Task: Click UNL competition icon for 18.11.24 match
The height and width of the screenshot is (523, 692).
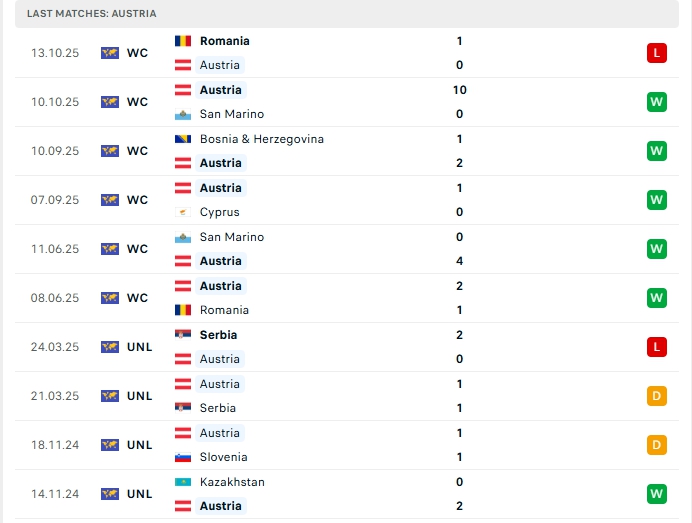Action: [110, 445]
